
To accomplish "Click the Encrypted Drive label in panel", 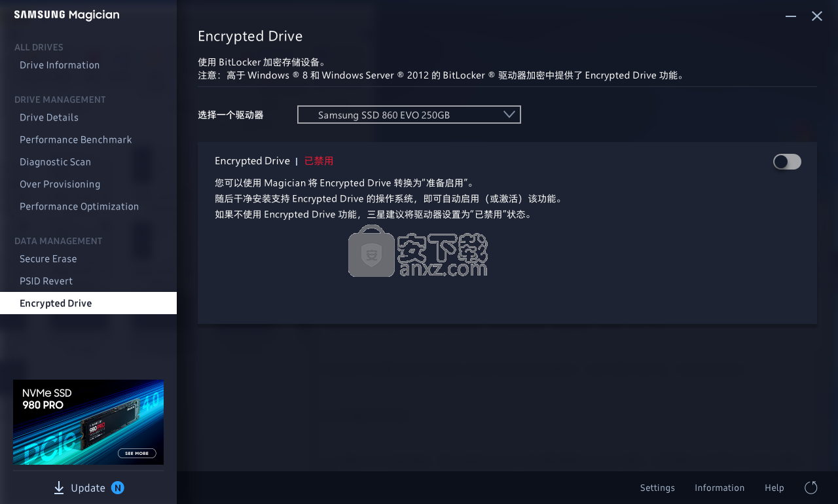I will 252,161.
